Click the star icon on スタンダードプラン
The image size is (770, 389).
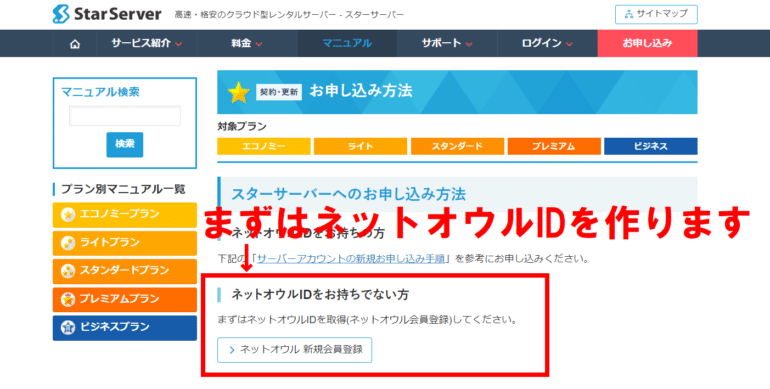pos(68,271)
